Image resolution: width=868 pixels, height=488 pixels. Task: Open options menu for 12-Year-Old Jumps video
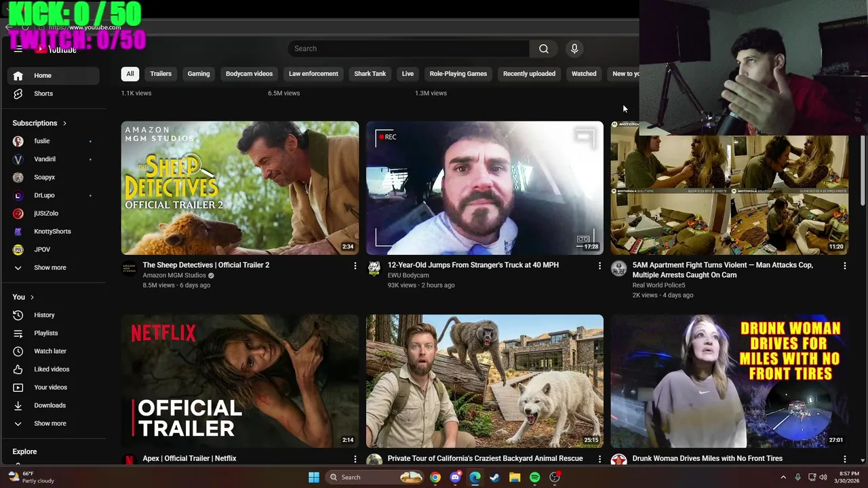(599, 266)
